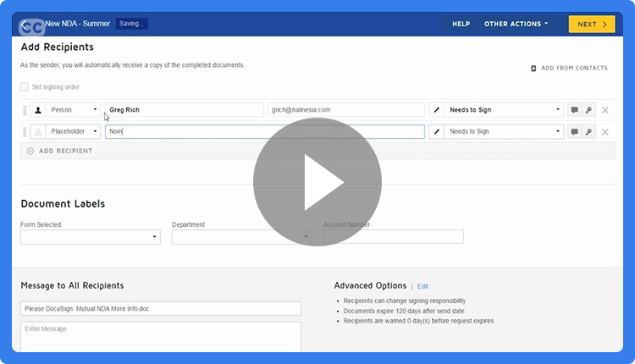
Task: Enable the Set signing order checkbox
Action: pyautogui.click(x=25, y=86)
